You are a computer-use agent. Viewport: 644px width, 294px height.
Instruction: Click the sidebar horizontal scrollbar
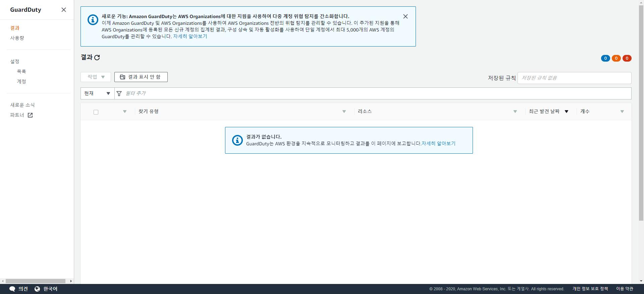[x=36, y=281]
